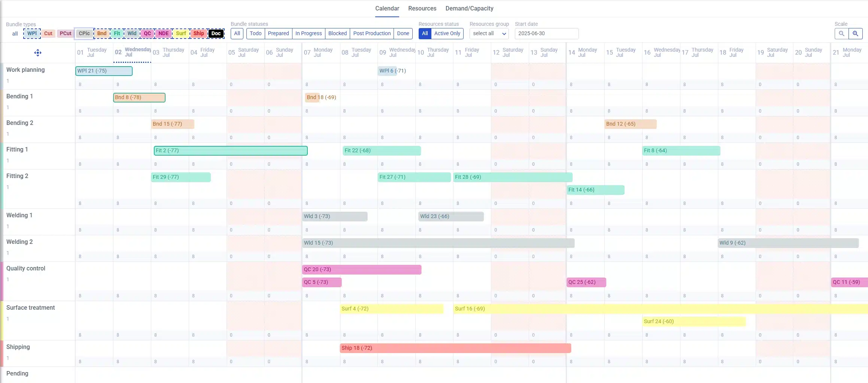Filter bundle statuses by All
868x383 pixels.
(x=237, y=34)
